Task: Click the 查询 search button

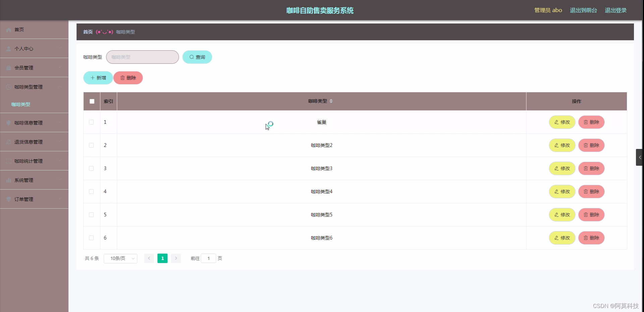Action: point(197,57)
